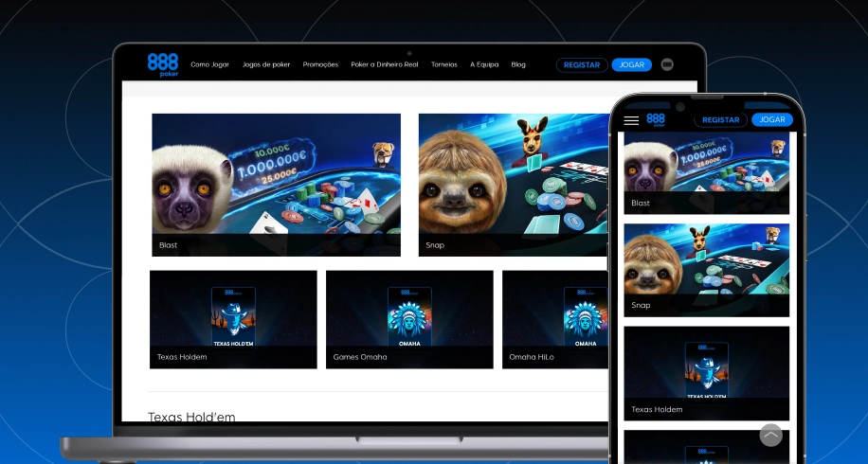The image size is (868, 464).
Task: Open A Equipa in the laptop navigation
Action: point(484,64)
